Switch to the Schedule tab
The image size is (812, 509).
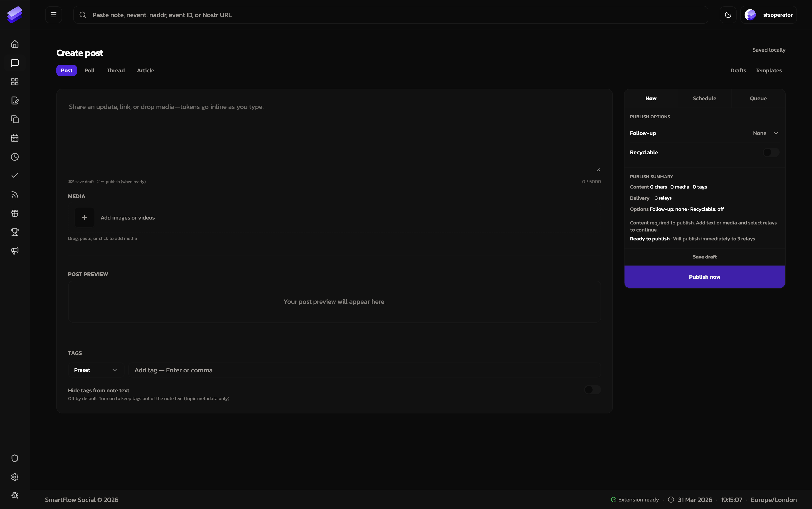tap(704, 98)
